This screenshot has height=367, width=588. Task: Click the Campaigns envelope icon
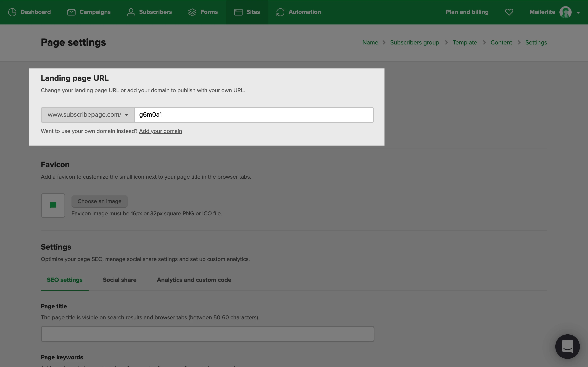71,12
